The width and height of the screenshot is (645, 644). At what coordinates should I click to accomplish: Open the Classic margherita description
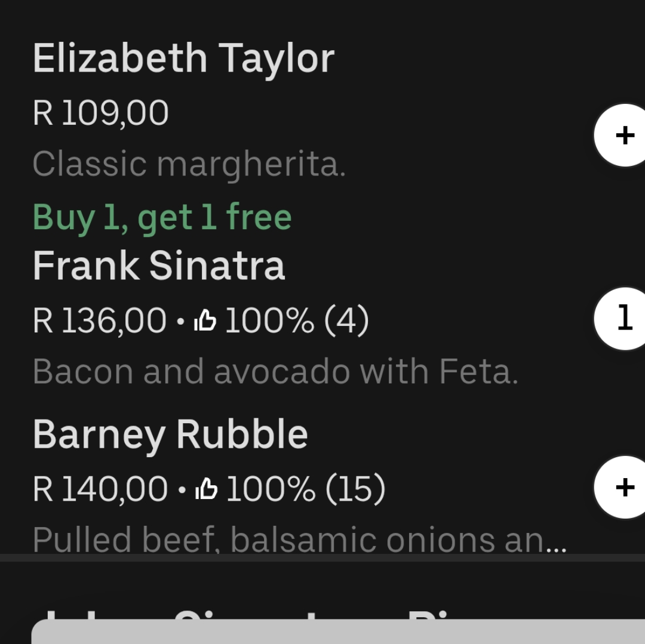point(189,164)
